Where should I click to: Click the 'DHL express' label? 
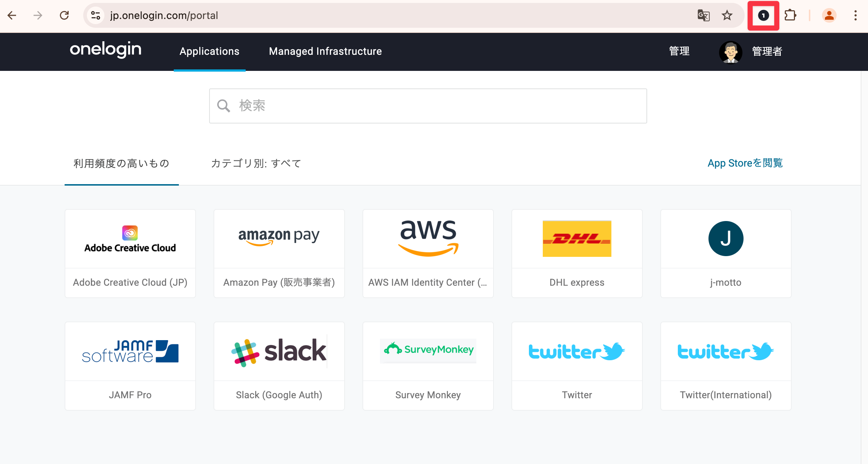coord(577,282)
